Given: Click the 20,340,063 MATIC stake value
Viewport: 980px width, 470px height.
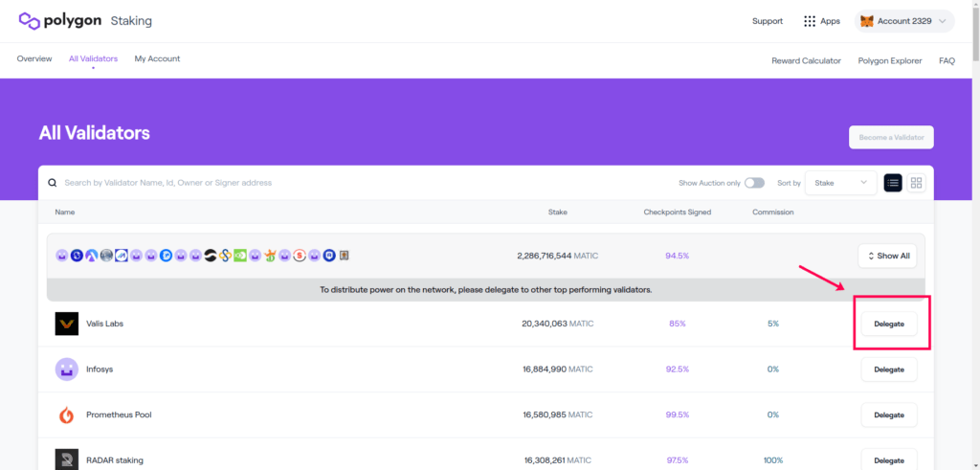Looking at the screenshot, I should tap(558, 324).
